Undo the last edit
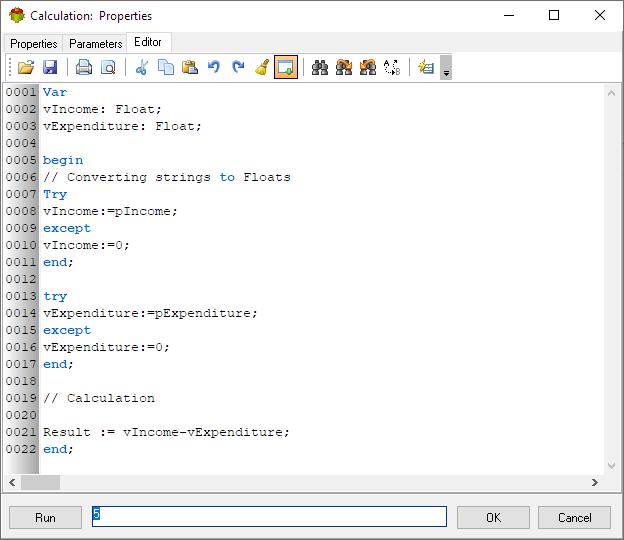 pos(214,67)
